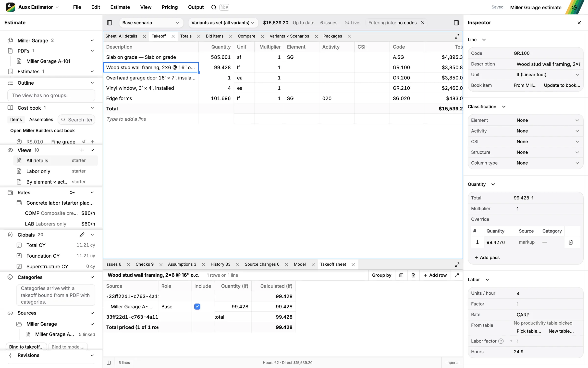Expand the takeoff sheet with arrows icon
The height and width of the screenshot is (368, 588).
[x=457, y=275]
